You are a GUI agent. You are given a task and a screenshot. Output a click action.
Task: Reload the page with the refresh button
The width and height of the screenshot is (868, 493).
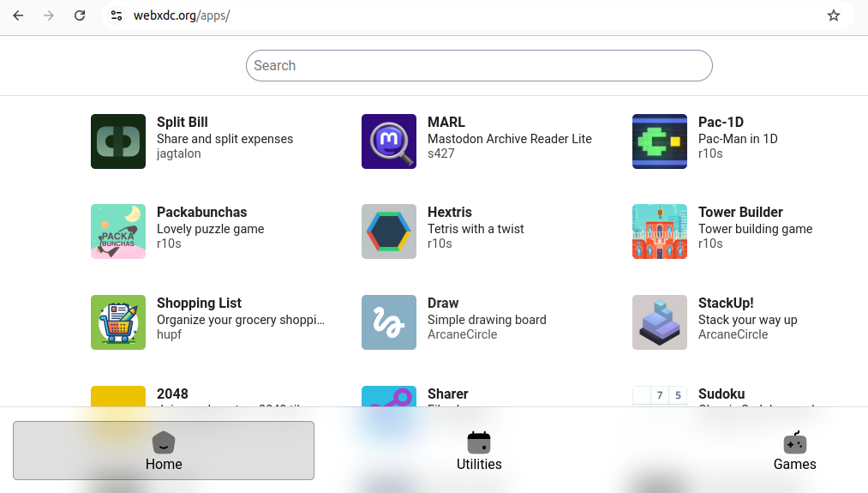(80, 15)
